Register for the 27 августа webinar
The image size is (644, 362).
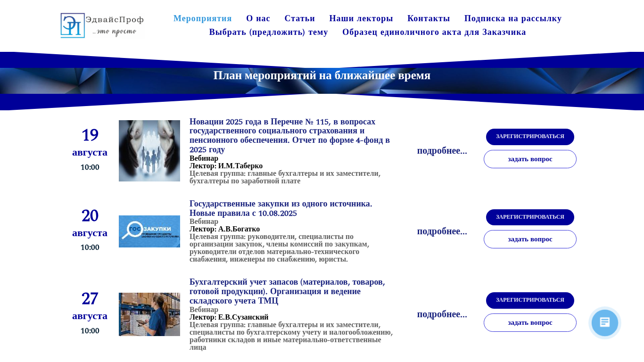point(530,300)
